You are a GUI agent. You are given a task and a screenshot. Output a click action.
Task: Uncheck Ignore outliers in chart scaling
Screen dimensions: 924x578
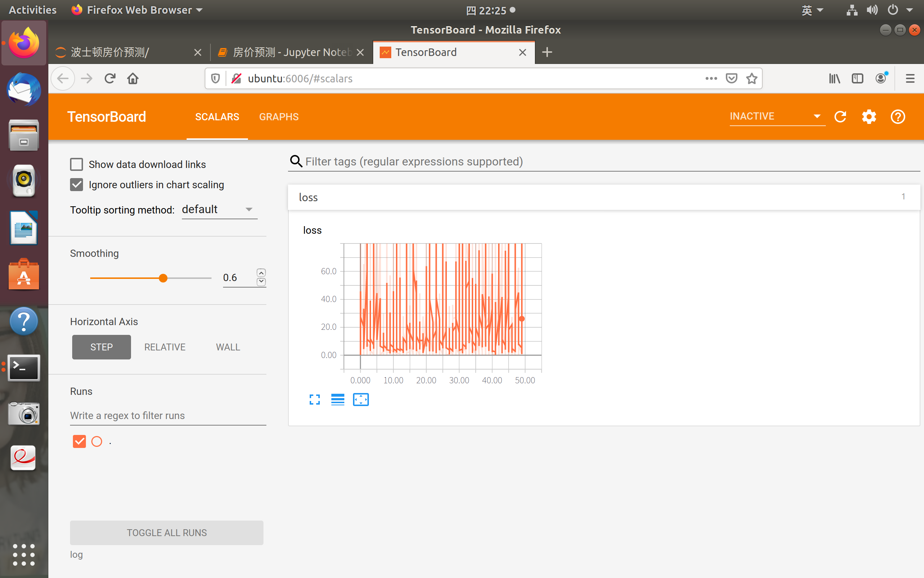(x=77, y=185)
